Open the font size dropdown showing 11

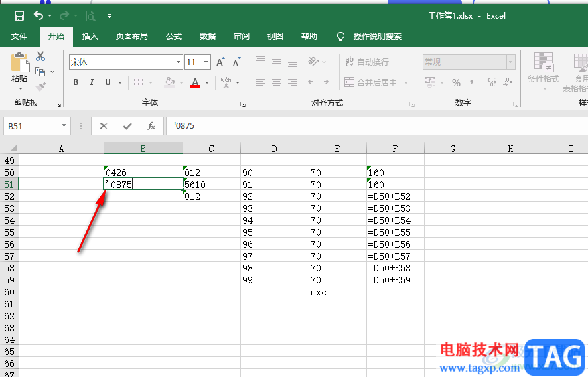pos(206,62)
